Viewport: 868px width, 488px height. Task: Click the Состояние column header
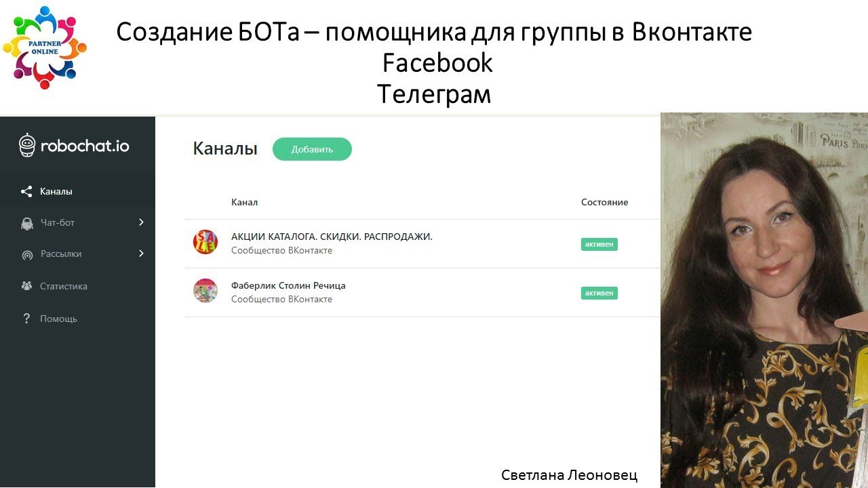click(604, 202)
